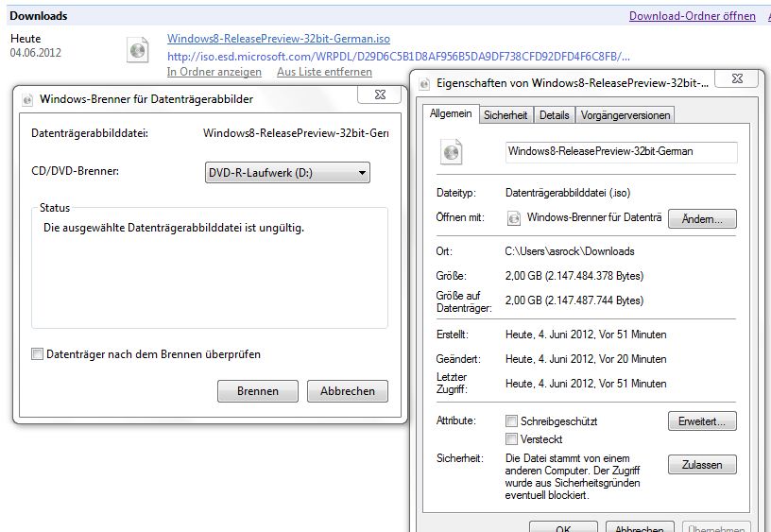Click In Ordner anzeigen link

click(x=214, y=72)
